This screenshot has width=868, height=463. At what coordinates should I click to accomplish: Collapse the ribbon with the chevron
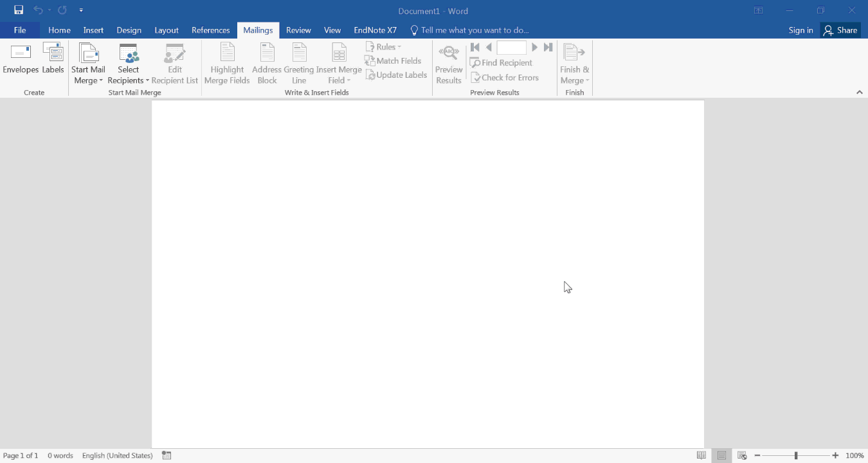(860, 92)
